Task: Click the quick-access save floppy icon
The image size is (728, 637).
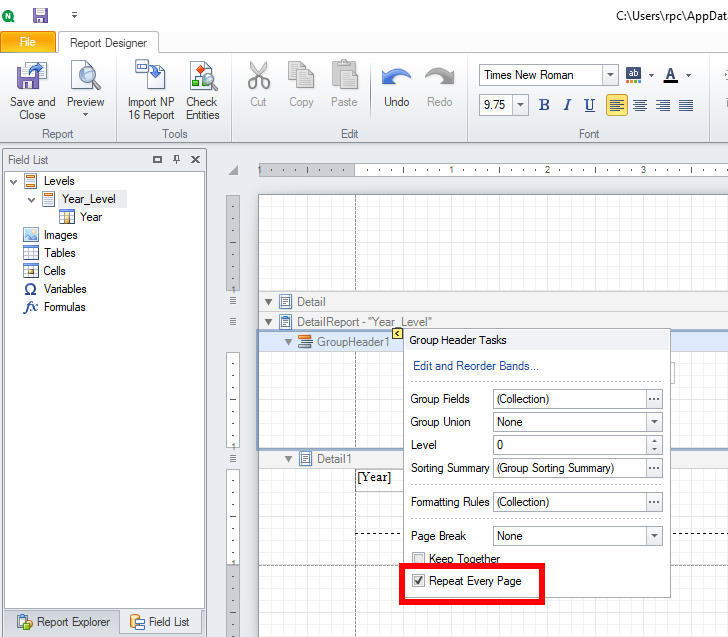Action: 40,15
